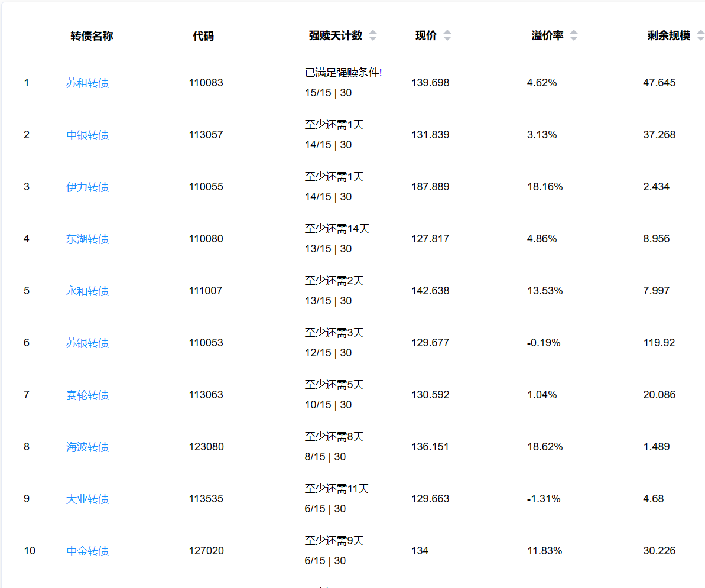Open 中银转债 bond details
The height and width of the screenshot is (588, 705).
pos(87,135)
